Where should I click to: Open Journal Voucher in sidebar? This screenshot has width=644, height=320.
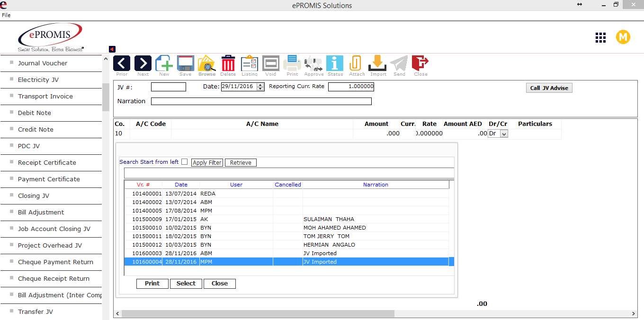pyautogui.click(x=43, y=63)
